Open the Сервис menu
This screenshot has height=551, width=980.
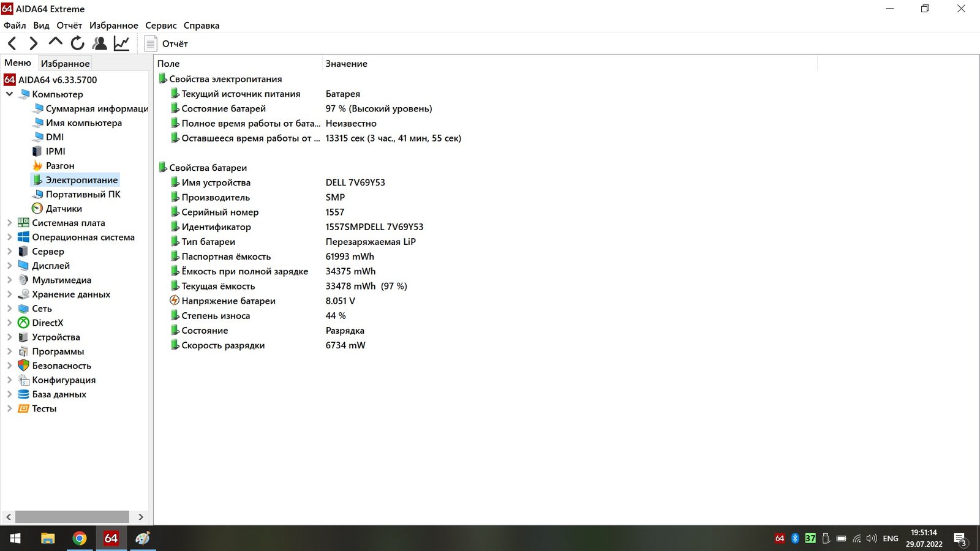(x=160, y=26)
